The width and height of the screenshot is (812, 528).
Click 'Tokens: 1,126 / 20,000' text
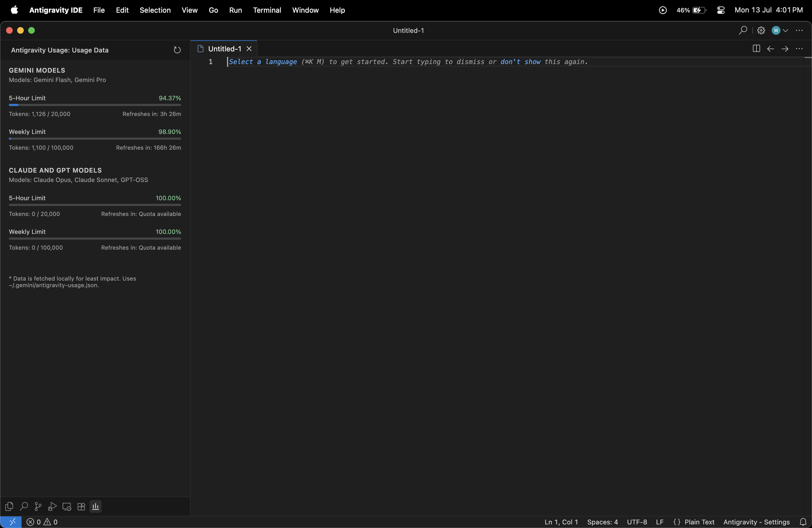[39, 114]
